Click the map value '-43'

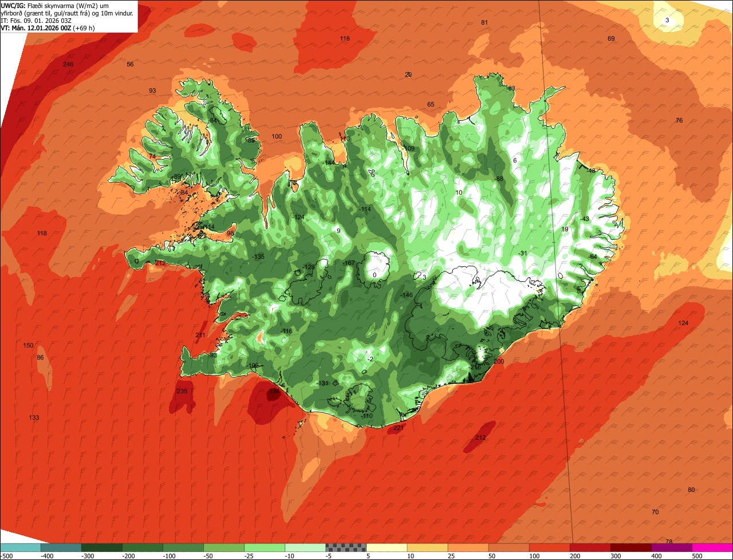(585, 219)
